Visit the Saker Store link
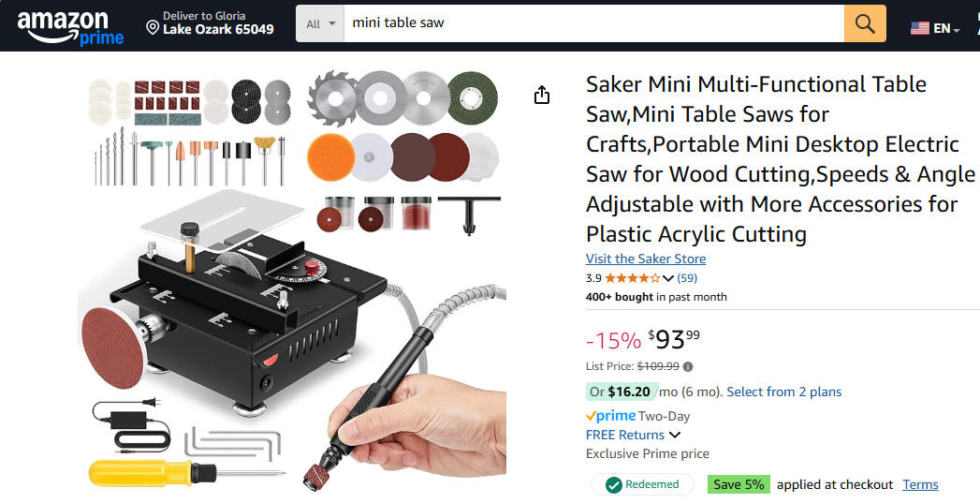 pyautogui.click(x=646, y=259)
